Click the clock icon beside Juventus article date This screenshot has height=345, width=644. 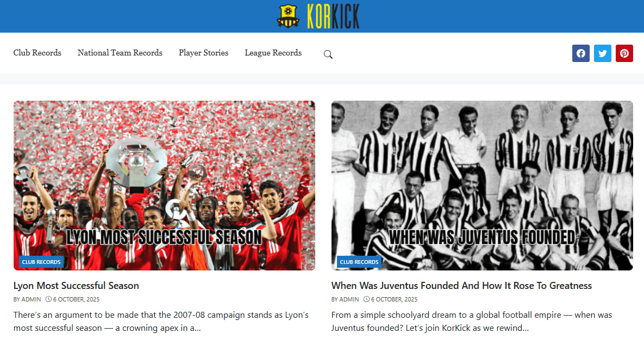[x=366, y=299]
